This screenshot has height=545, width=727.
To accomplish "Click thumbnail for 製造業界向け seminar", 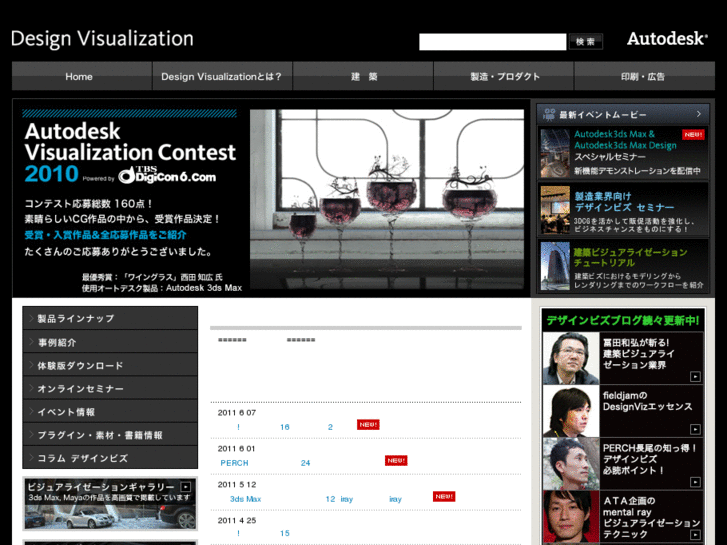I will point(555,210).
